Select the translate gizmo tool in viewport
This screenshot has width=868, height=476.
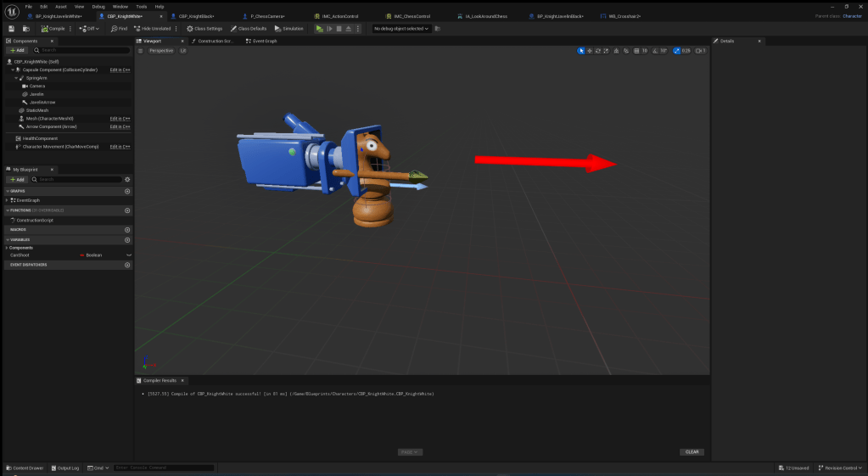pyautogui.click(x=590, y=51)
